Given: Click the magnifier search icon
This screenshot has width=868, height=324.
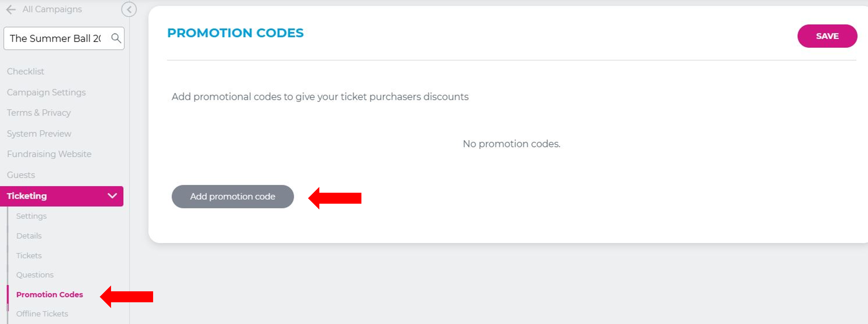Looking at the screenshot, I should [x=116, y=38].
